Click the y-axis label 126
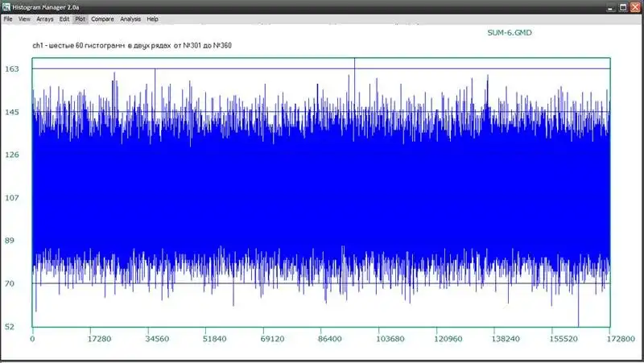 (11, 155)
